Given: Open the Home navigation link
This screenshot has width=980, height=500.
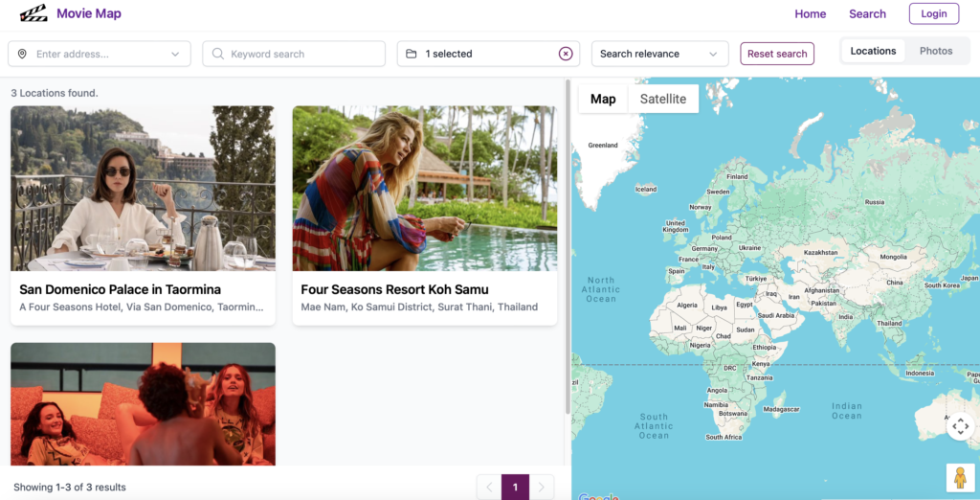Looking at the screenshot, I should point(810,13).
